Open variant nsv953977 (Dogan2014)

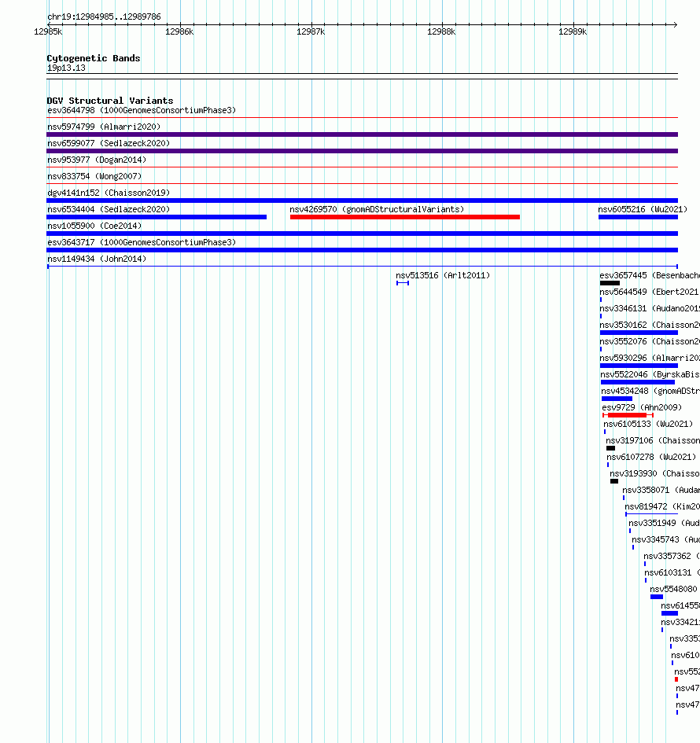click(97, 160)
